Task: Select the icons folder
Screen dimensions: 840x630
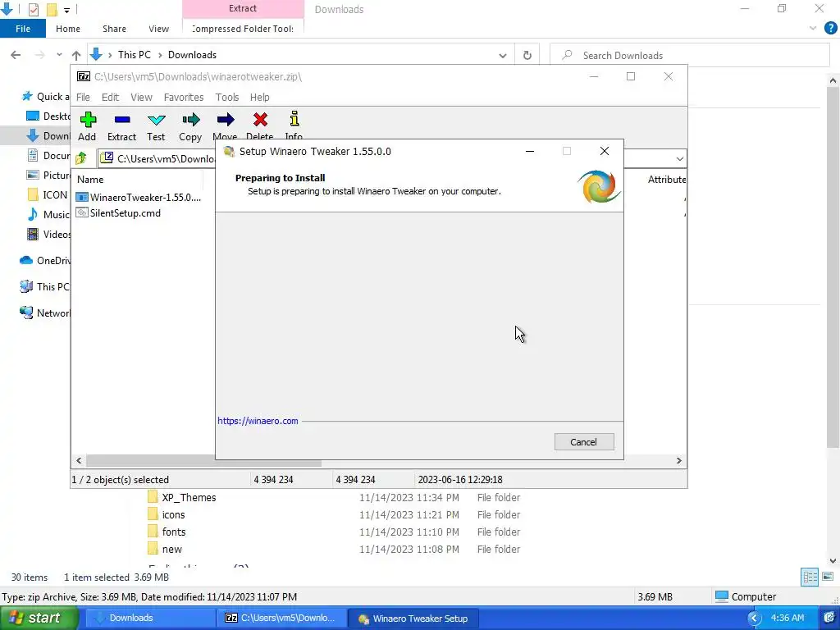Action: 167,514
